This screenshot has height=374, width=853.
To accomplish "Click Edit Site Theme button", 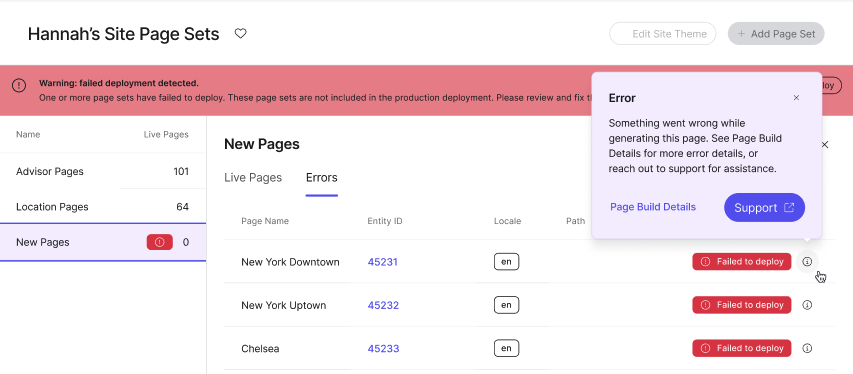I will (x=663, y=34).
